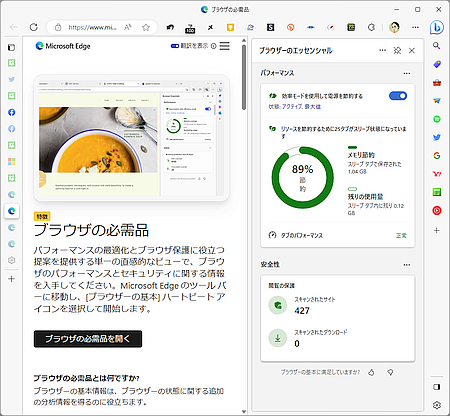
Task: Click the translation info circle icon
Action: 214,46
